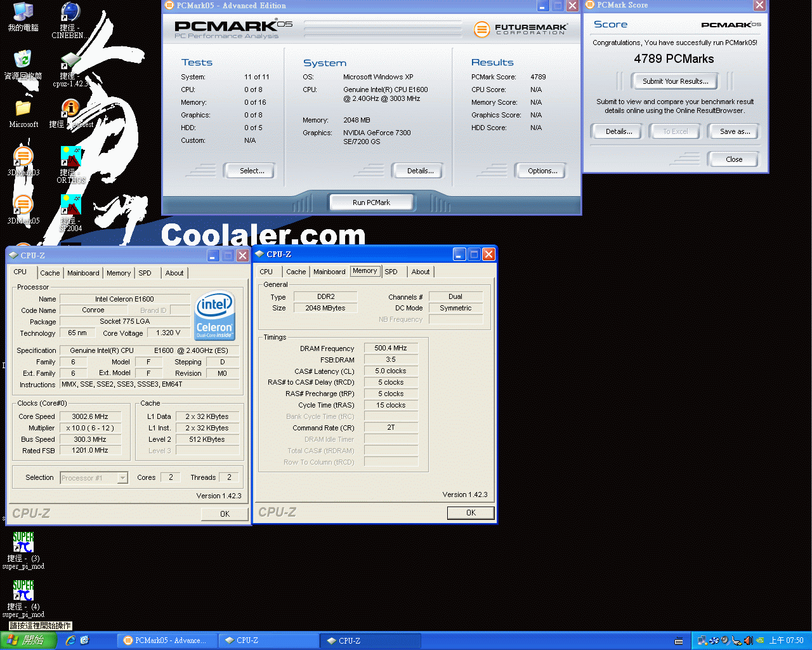
Task: Click the Intel Celeron logo in CPU-Z
Action: click(x=215, y=315)
